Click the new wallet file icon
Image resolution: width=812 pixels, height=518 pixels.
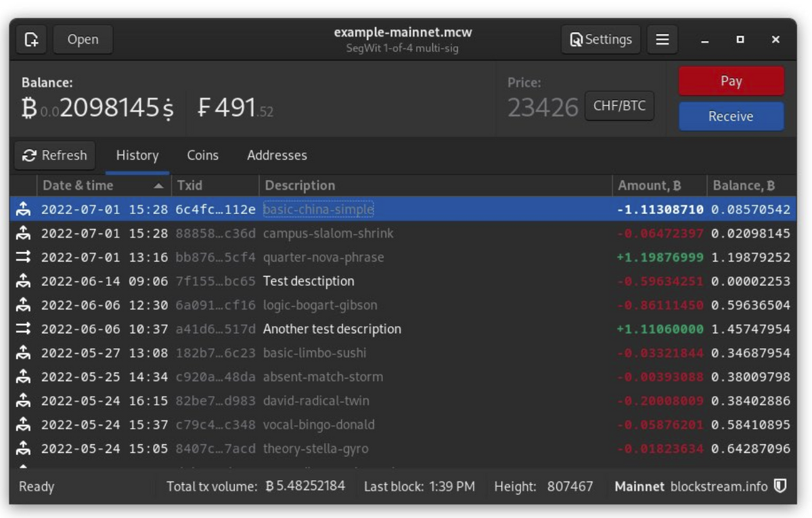coord(32,40)
